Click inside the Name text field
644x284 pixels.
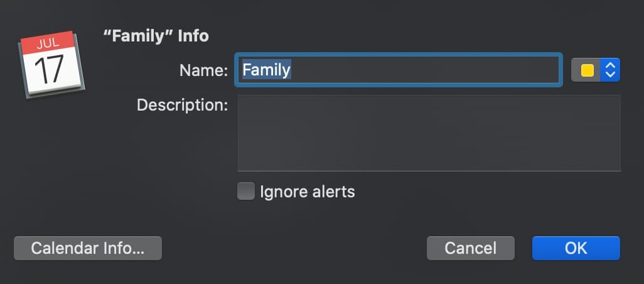[x=398, y=70]
